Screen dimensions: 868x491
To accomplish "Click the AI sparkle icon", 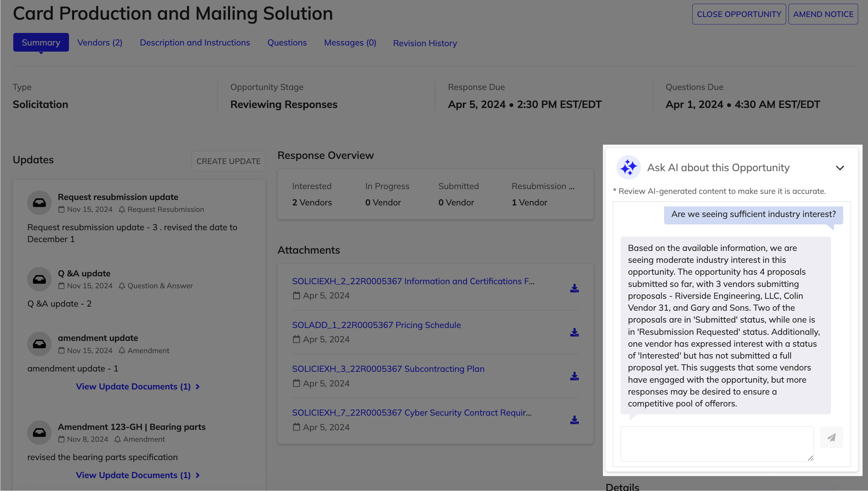I will [x=629, y=167].
